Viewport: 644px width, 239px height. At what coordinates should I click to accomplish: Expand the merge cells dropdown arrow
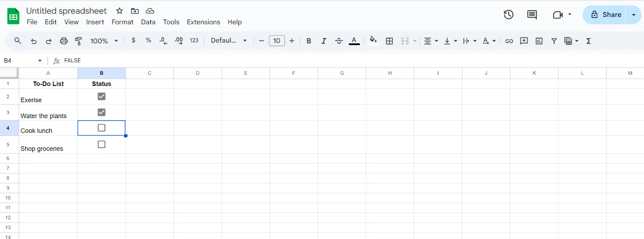click(x=415, y=41)
